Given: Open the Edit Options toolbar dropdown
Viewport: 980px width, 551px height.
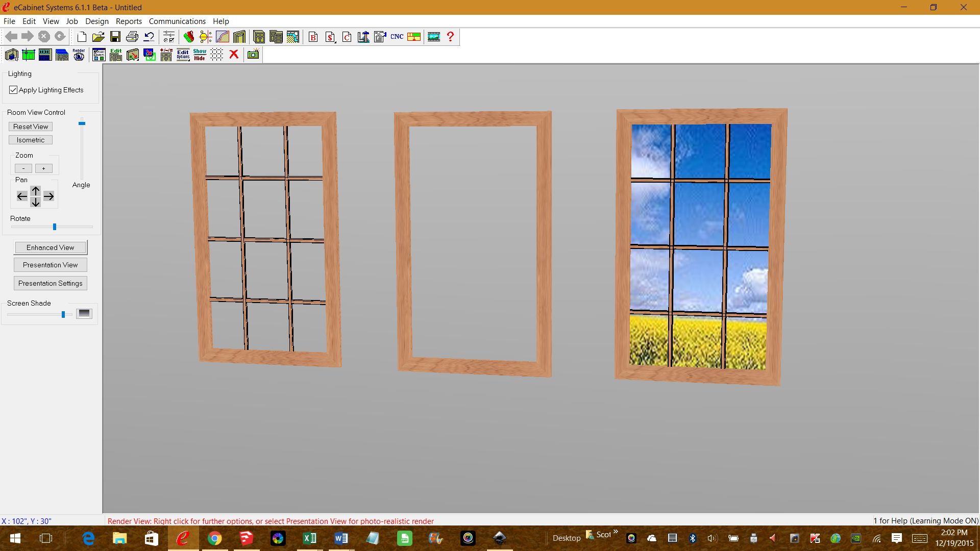Looking at the screenshot, I should 183,55.
